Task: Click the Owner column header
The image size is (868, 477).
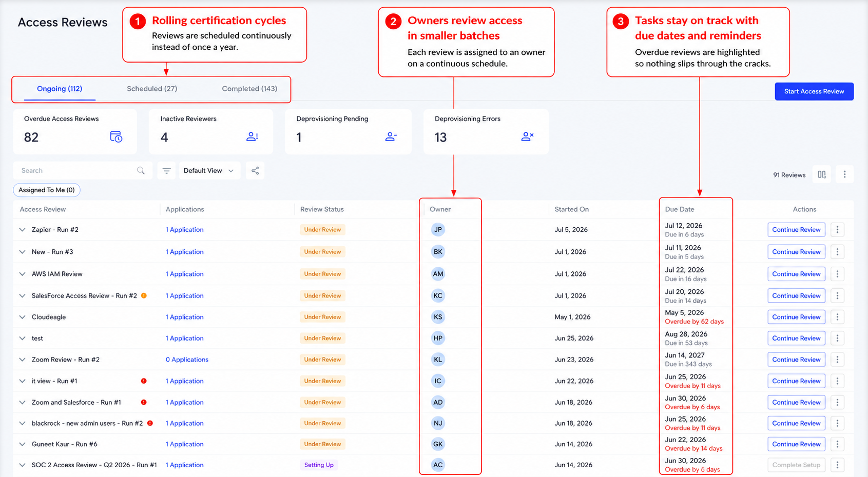Action: 440,209
